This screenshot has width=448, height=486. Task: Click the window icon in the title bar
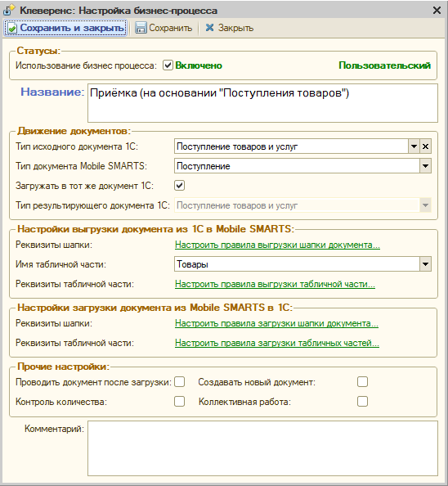click(9, 11)
